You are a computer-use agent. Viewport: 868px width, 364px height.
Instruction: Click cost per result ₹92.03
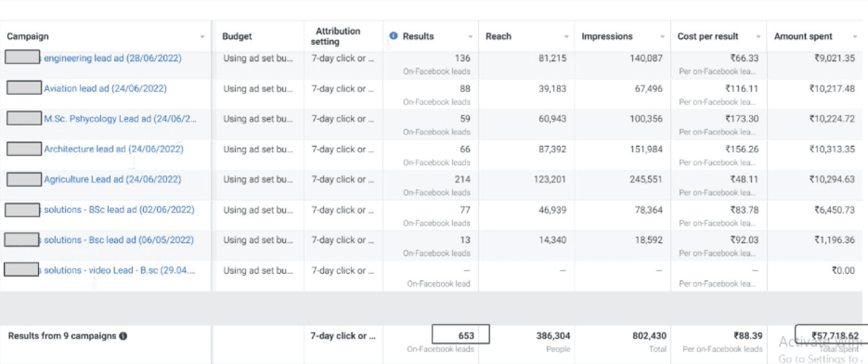point(744,240)
